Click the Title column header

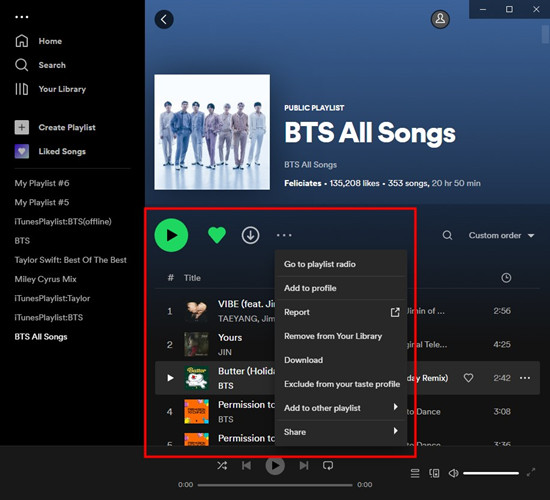(192, 278)
